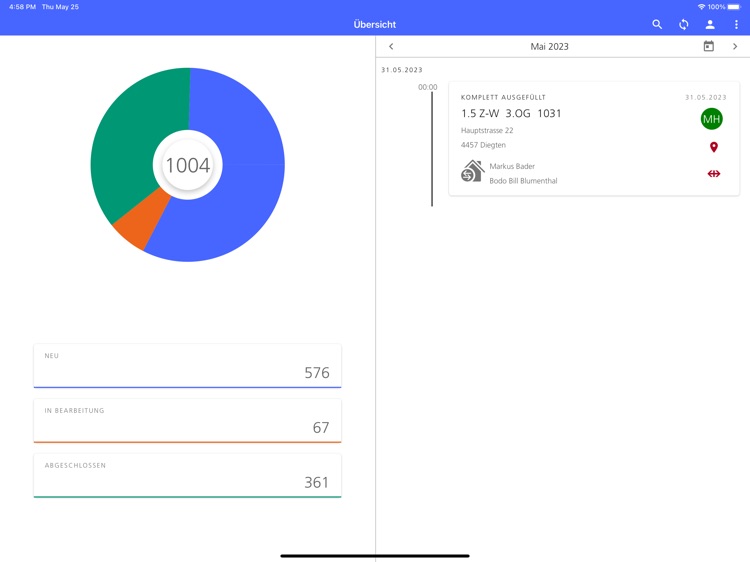Tap the red transit arrows icon
750x562 pixels.
tap(713, 174)
